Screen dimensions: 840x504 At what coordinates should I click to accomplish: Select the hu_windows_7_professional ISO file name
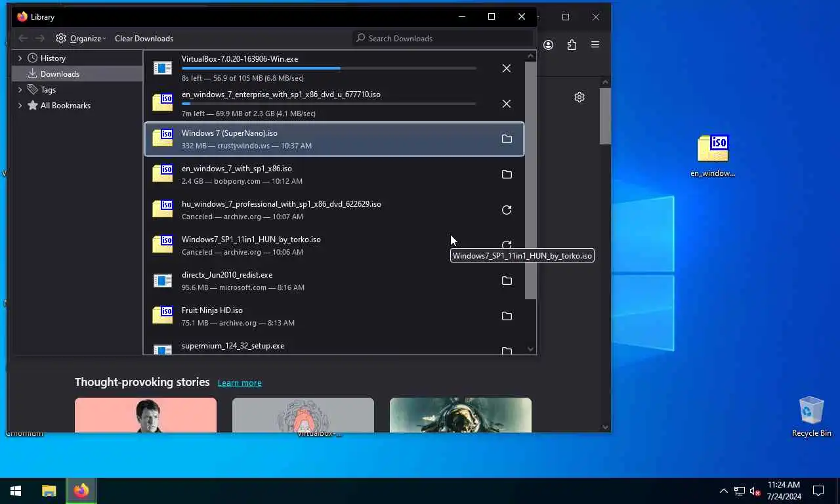point(282,204)
